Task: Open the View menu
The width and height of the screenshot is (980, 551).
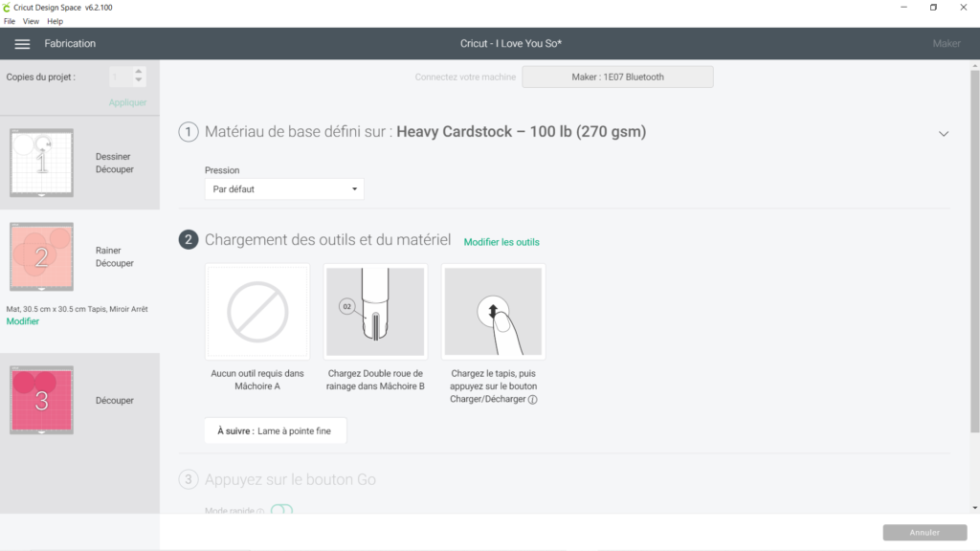Action: [31, 21]
